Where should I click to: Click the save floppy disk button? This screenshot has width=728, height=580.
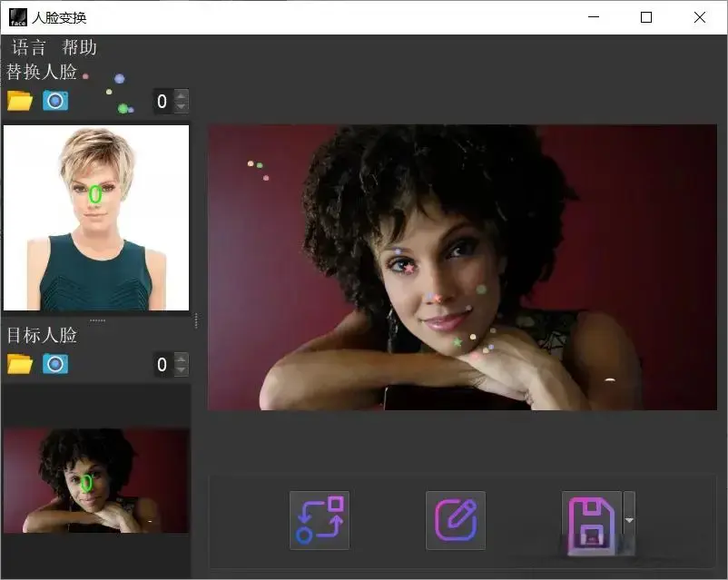592,520
